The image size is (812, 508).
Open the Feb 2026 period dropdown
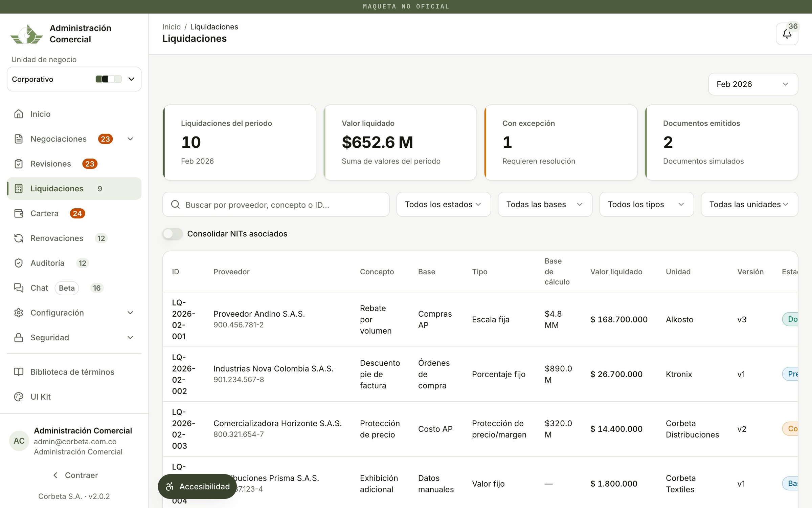click(x=753, y=84)
